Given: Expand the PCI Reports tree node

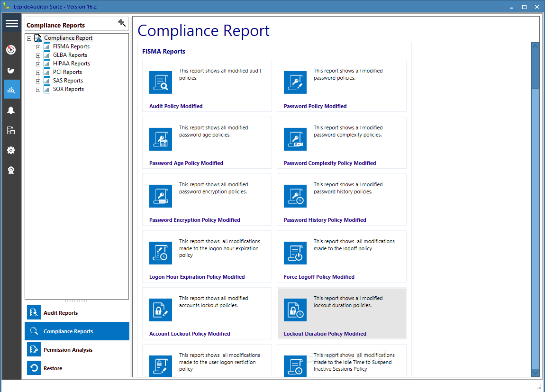Looking at the screenshot, I should point(38,73).
